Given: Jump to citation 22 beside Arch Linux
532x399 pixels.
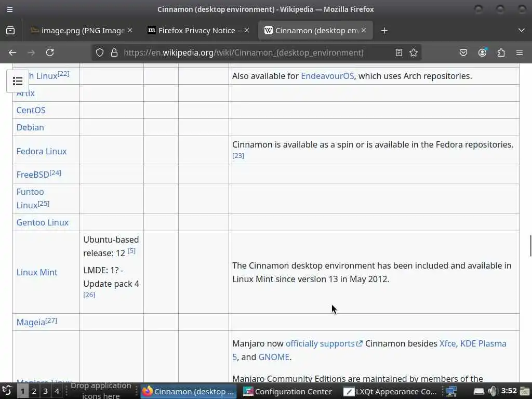Looking at the screenshot, I should pyautogui.click(x=63, y=74).
